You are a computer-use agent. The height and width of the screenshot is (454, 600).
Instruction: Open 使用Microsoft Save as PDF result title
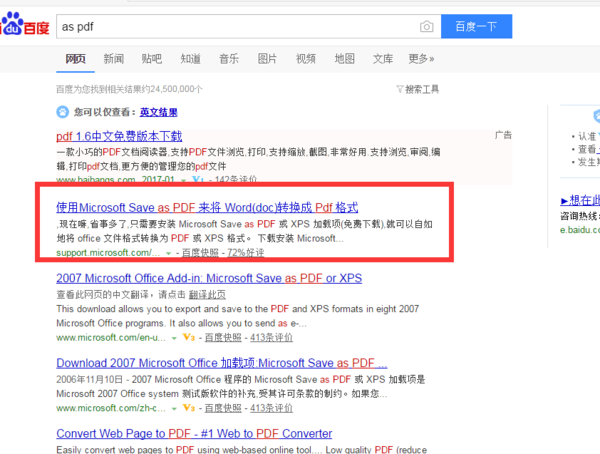pos(207,207)
